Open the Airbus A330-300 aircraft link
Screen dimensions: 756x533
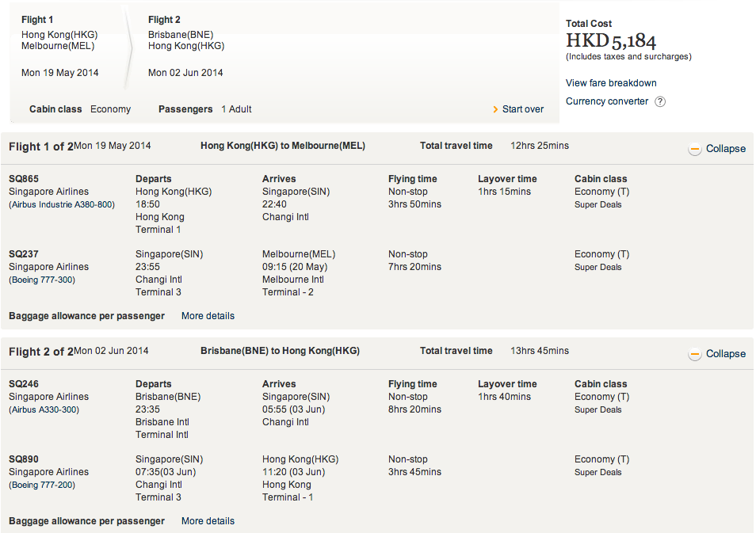44,410
